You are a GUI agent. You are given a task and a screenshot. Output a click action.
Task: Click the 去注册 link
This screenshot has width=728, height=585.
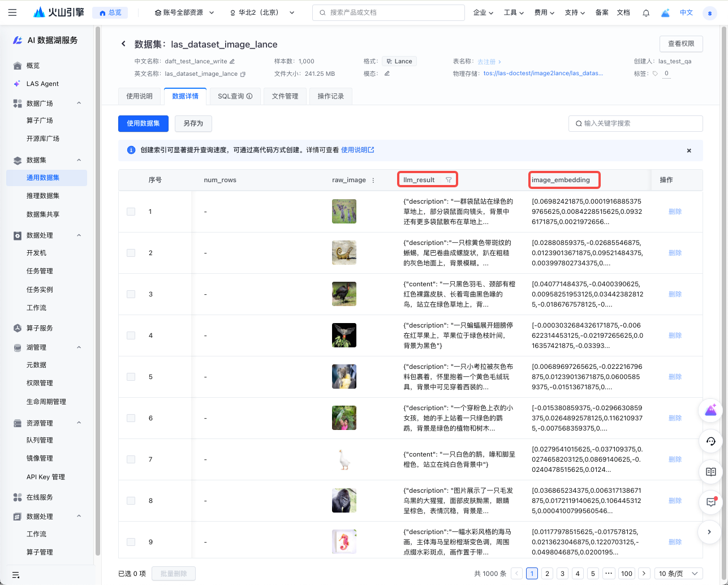pos(489,61)
